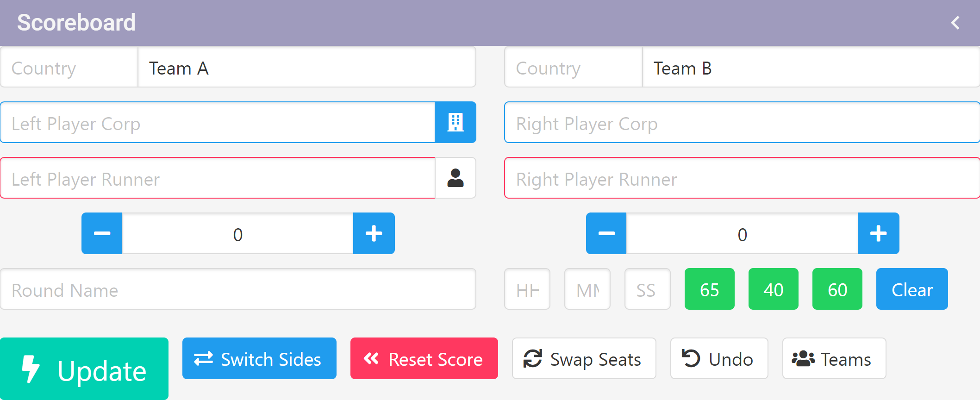Undo the last scoreboard change
The width and height of the screenshot is (980, 400).
pos(719,359)
